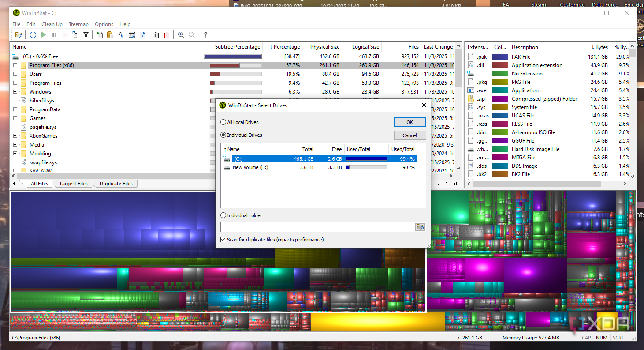
Task: Switch to the Duplicate Files tab
Action: point(116,184)
